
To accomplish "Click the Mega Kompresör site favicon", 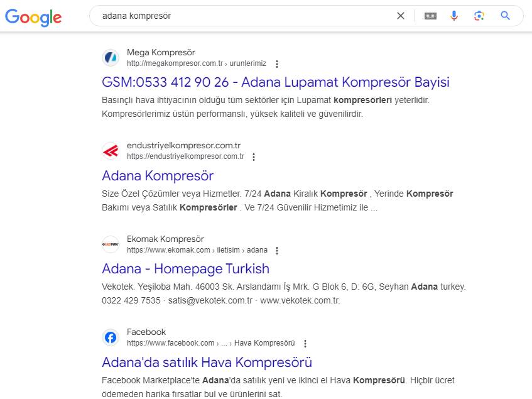I will [x=111, y=58].
